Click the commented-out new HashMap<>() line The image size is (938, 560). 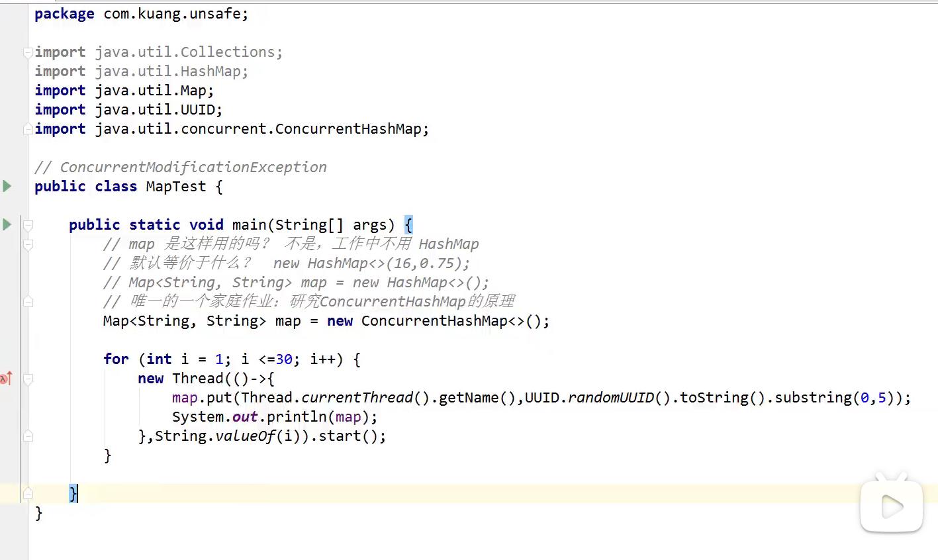[x=296, y=283]
